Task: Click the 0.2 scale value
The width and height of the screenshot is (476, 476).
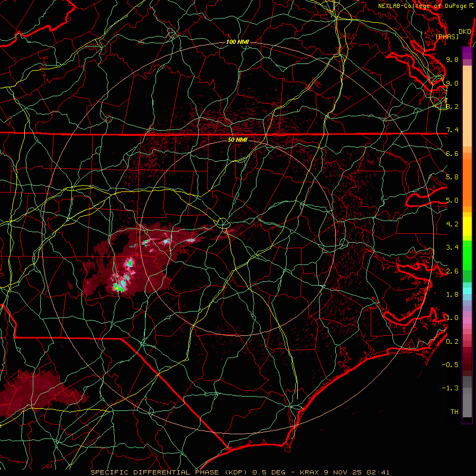Action: tap(452, 342)
